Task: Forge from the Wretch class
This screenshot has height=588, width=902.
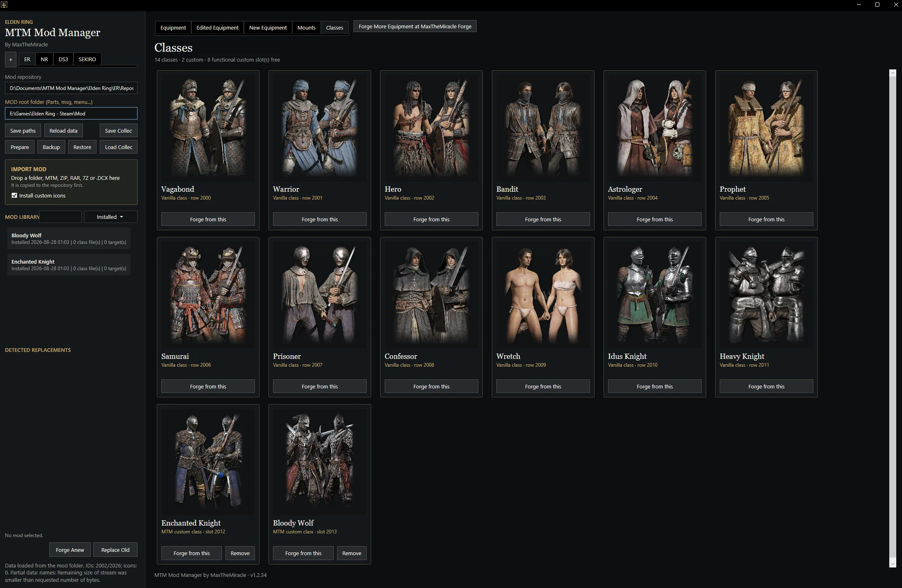Action: click(x=543, y=386)
